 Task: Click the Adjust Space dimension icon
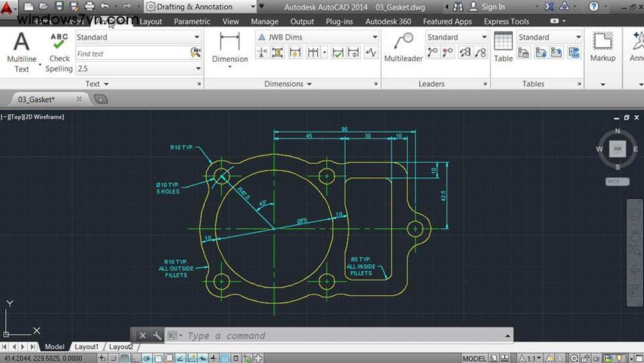[278, 53]
